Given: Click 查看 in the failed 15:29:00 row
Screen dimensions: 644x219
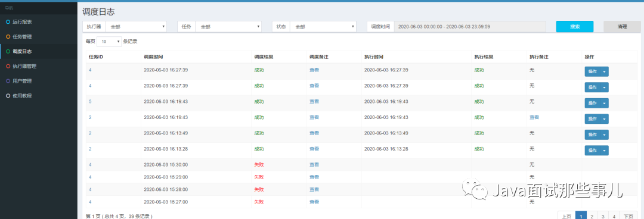Looking at the screenshot, I should click(x=314, y=177).
